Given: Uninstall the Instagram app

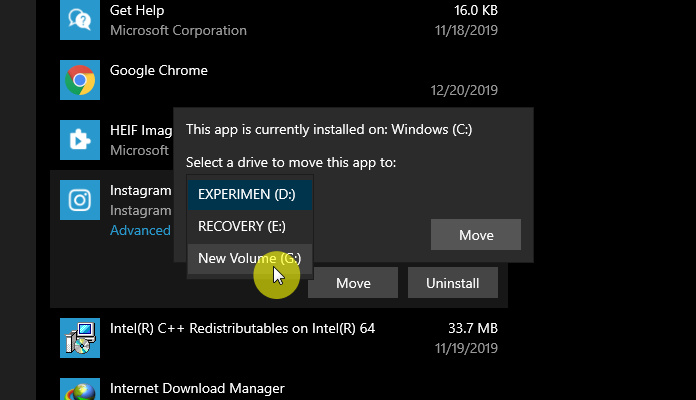Looking at the screenshot, I should 453,283.
